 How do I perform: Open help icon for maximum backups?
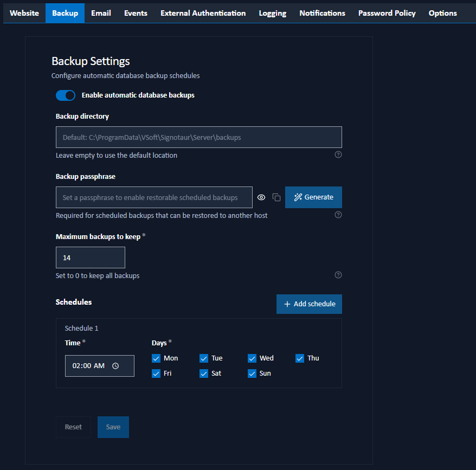pos(338,275)
